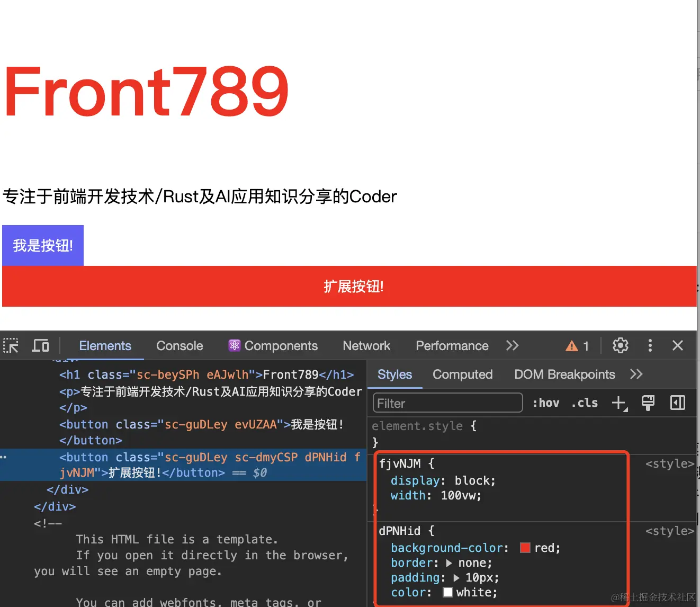700x607 pixels.
Task: Click the element.style selector
Action: coord(417,426)
